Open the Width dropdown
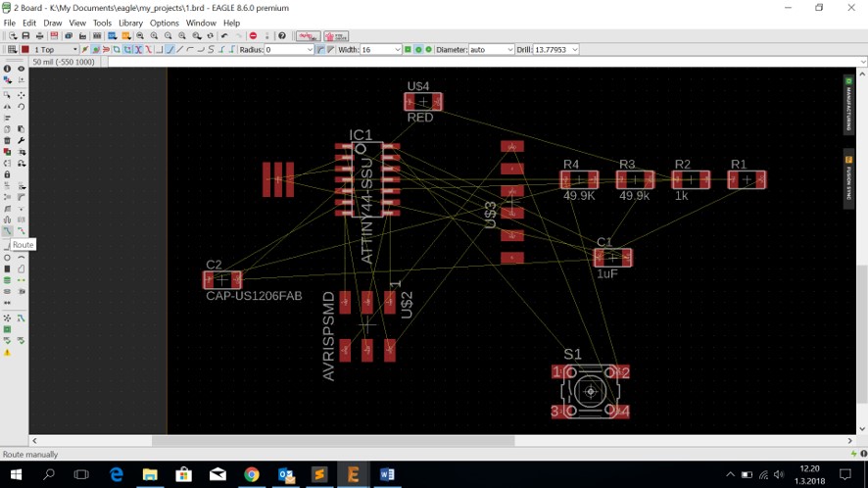This screenshot has height=488, width=868. tap(398, 50)
